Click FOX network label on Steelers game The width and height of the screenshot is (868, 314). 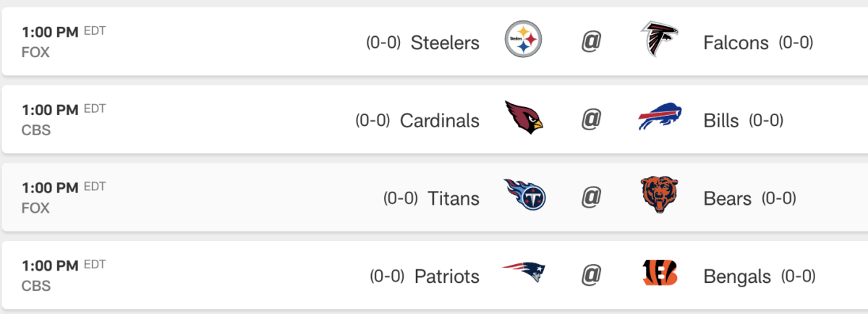click(x=35, y=52)
